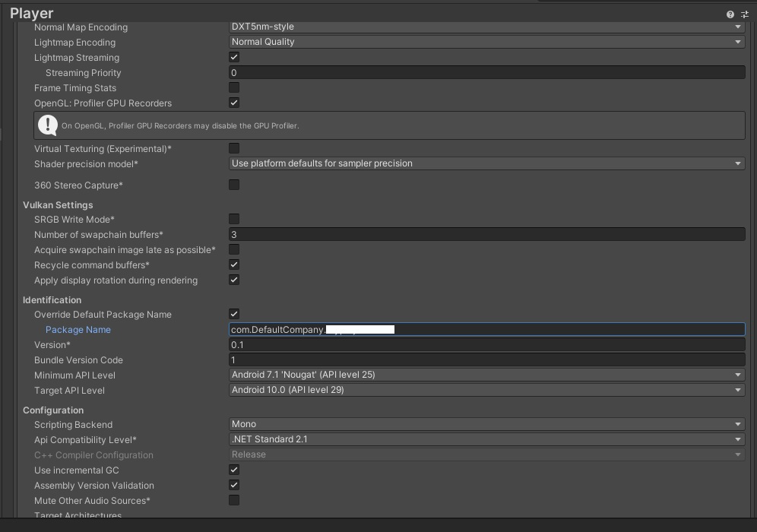The height and width of the screenshot is (532, 757).
Task: Enable Mute Other Audio Sources
Action: coord(234,501)
